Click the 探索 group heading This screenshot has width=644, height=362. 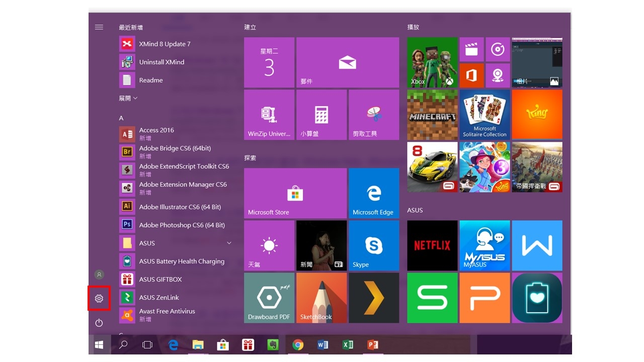tap(250, 158)
